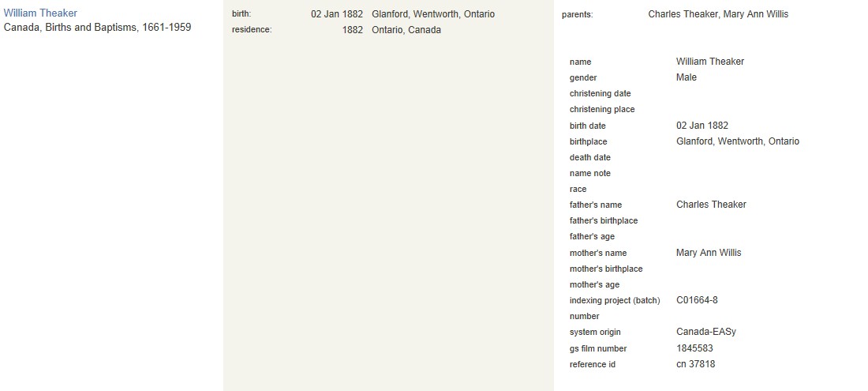The height and width of the screenshot is (391, 868).
Task: Click system origin Canada-EASy value
Action: 706,332
